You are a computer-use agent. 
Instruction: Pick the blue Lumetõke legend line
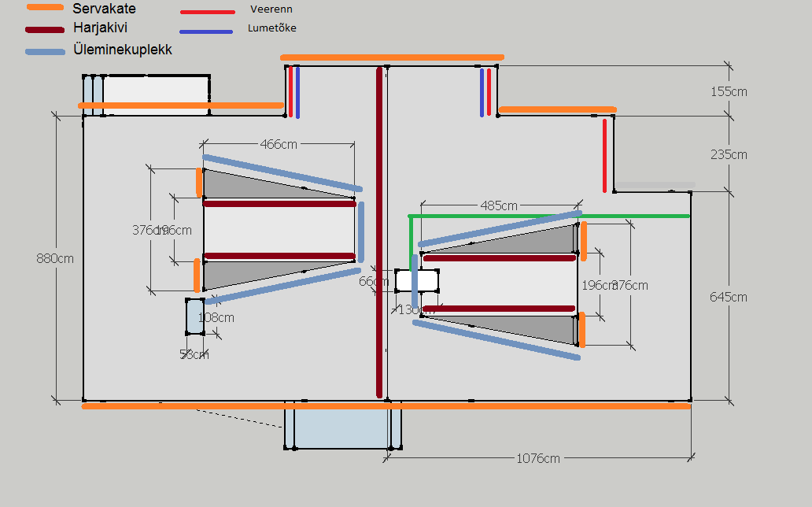click(206, 32)
